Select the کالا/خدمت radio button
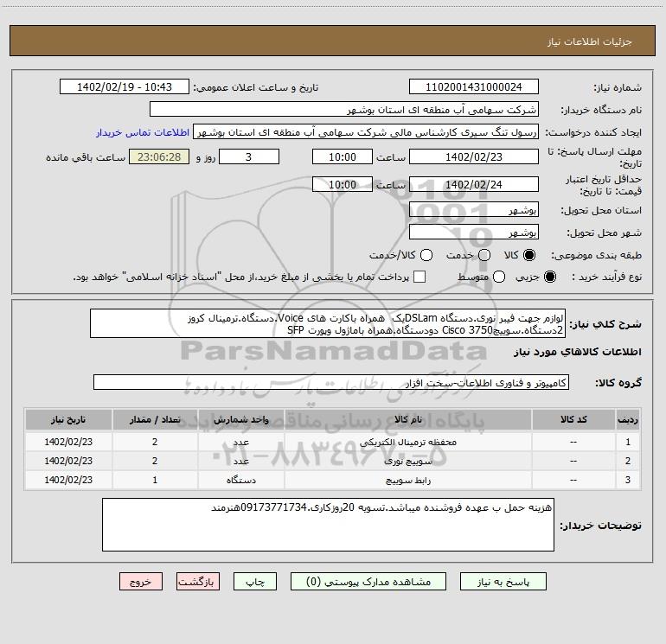 pyautogui.click(x=426, y=255)
